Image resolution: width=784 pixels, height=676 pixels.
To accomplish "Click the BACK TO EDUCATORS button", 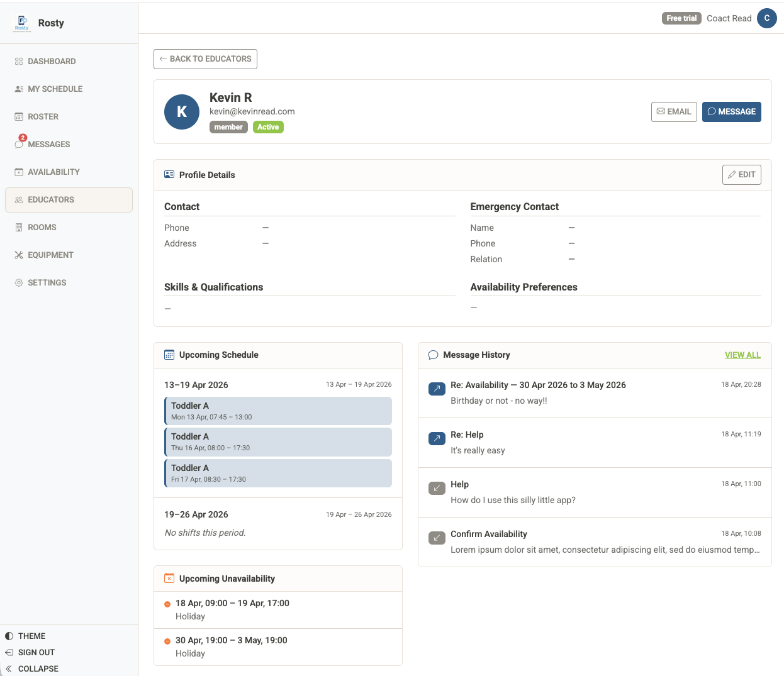I will pyautogui.click(x=205, y=58).
